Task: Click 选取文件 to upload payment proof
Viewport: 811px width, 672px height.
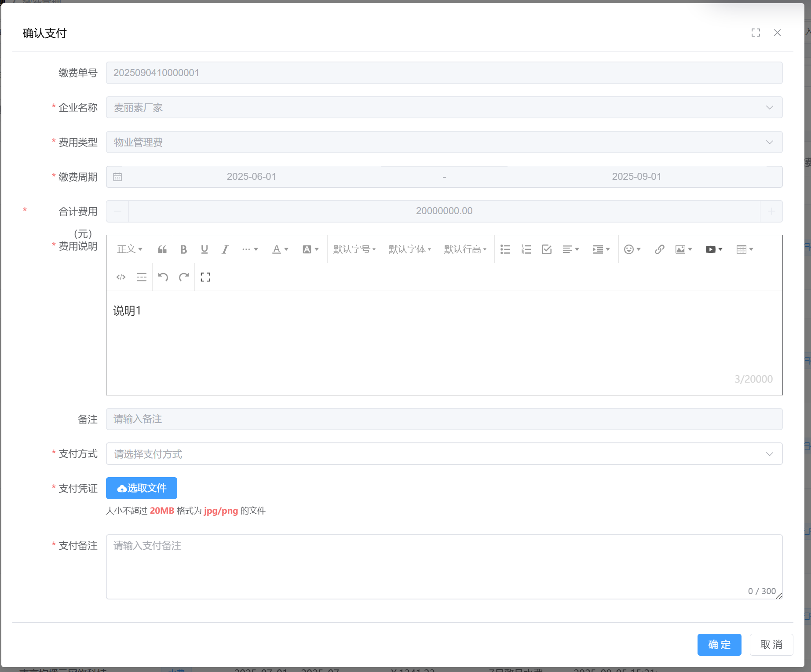Action: tap(142, 488)
